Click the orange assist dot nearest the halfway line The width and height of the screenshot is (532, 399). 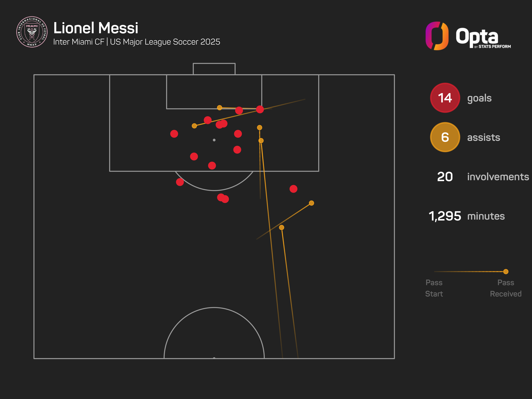click(281, 227)
